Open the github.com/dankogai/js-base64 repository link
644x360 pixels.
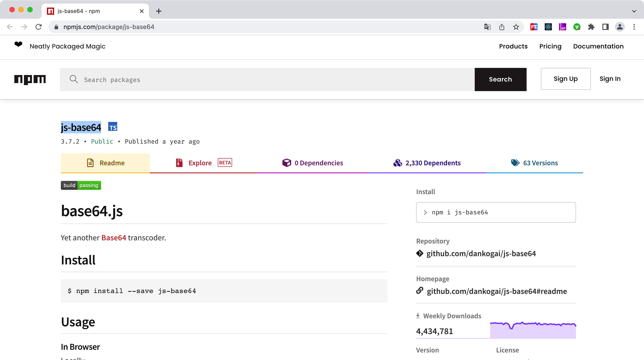pyautogui.click(x=481, y=254)
